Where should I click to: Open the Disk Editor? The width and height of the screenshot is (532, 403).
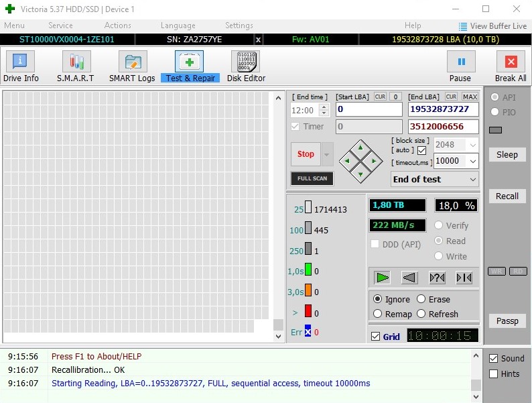(246, 66)
